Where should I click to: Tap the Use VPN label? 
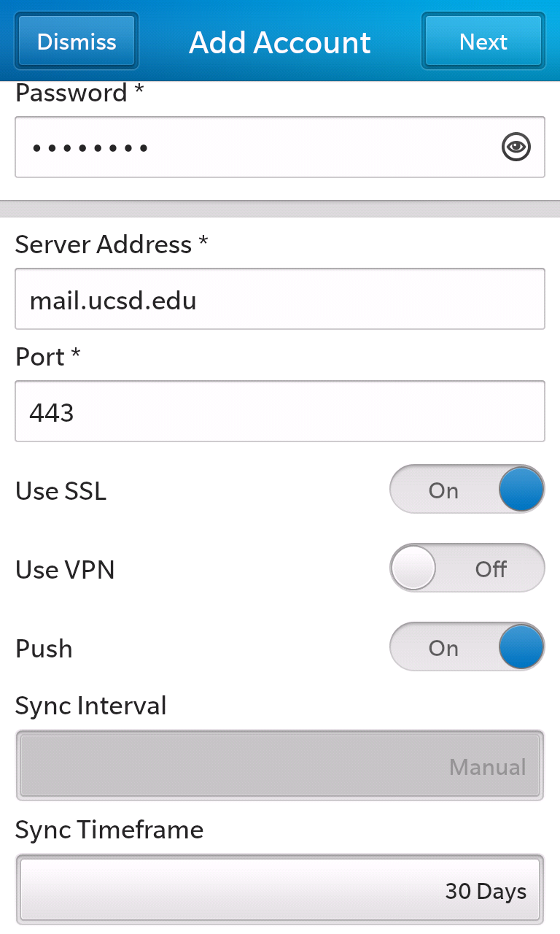pos(66,569)
